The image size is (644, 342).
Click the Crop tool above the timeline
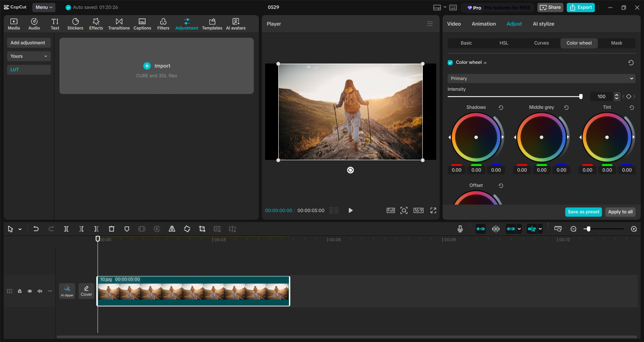click(x=202, y=229)
